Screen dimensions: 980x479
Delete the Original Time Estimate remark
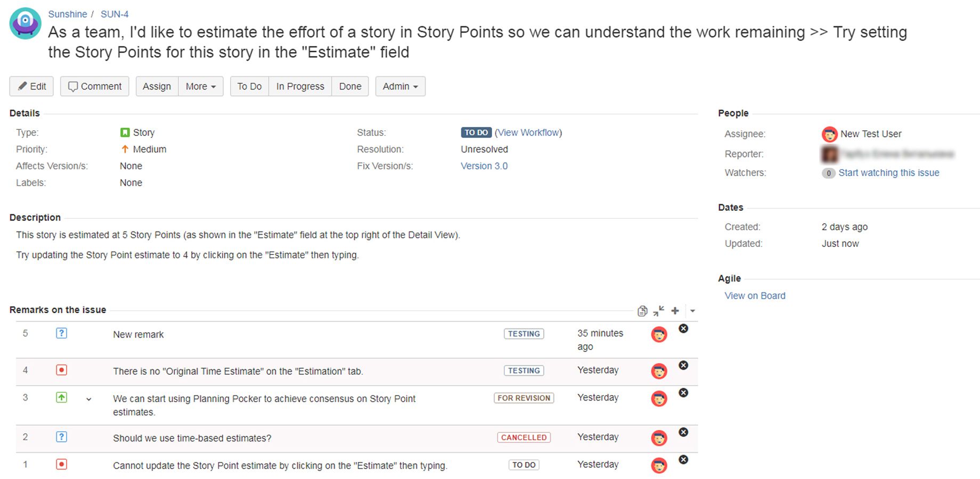683,365
